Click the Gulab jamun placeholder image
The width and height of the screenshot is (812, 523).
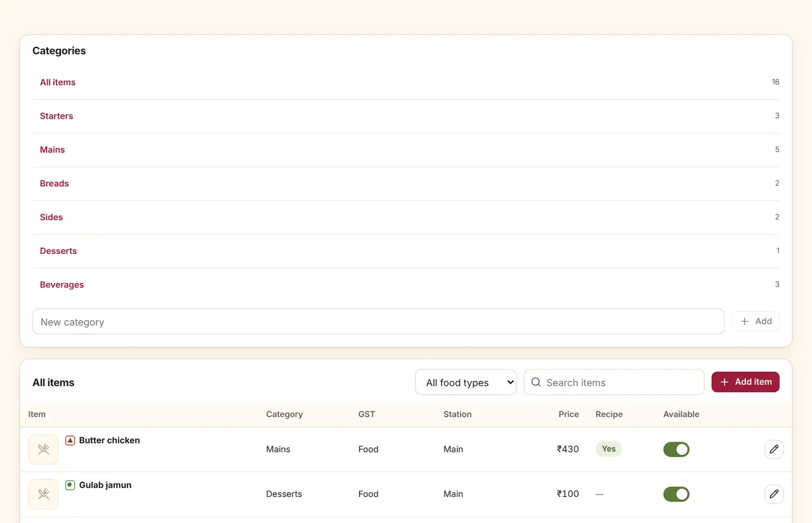(43, 494)
